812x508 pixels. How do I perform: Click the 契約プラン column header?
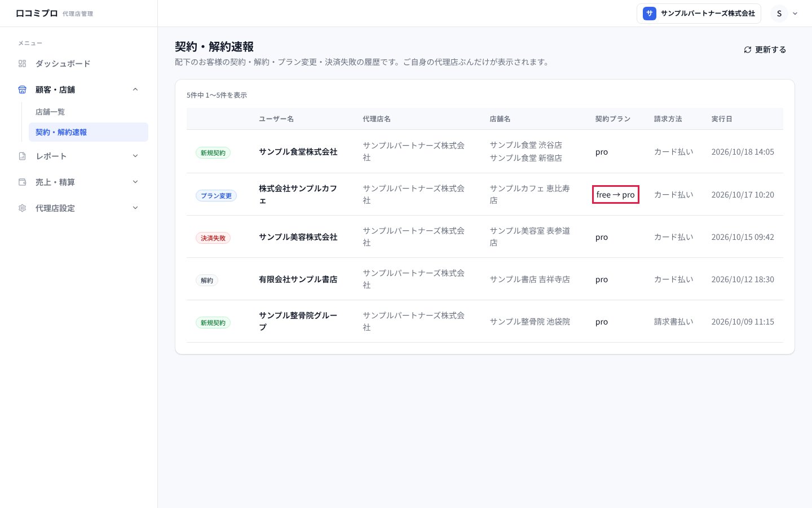click(613, 119)
